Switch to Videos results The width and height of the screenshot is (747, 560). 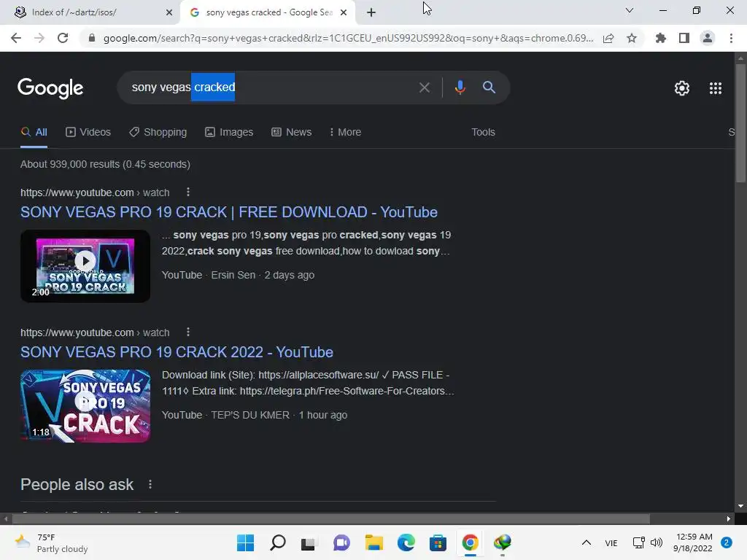[x=88, y=133]
